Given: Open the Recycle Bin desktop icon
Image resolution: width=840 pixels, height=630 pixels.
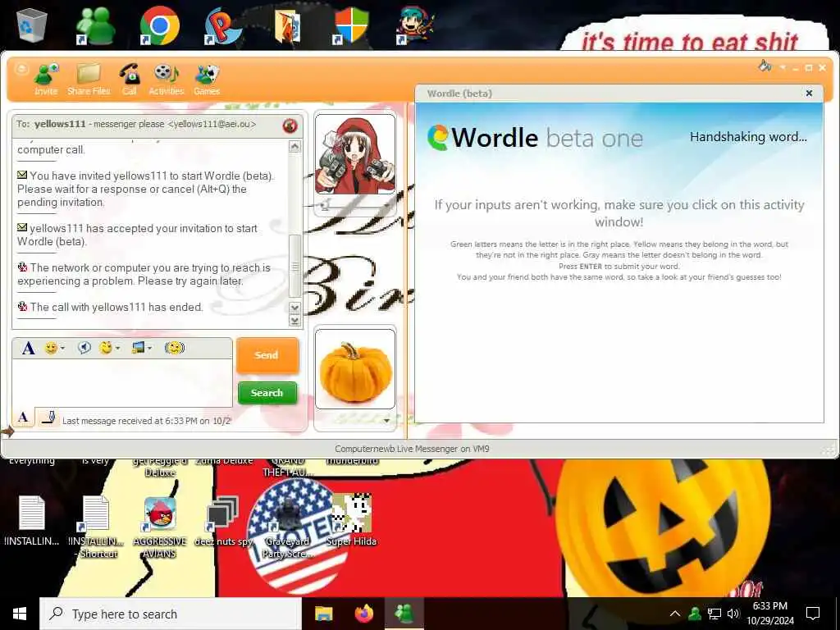Looking at the screenshot, I should pyautogui.click(x=32, y=25).
